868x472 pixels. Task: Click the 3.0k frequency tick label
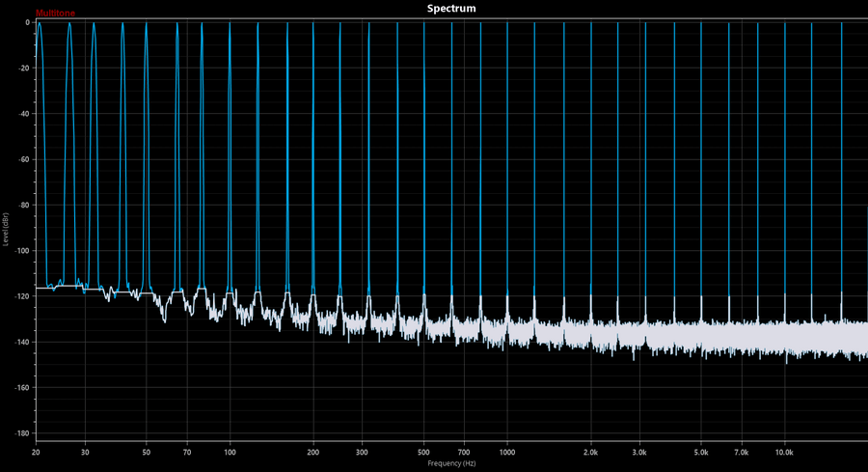pos(639,452)
